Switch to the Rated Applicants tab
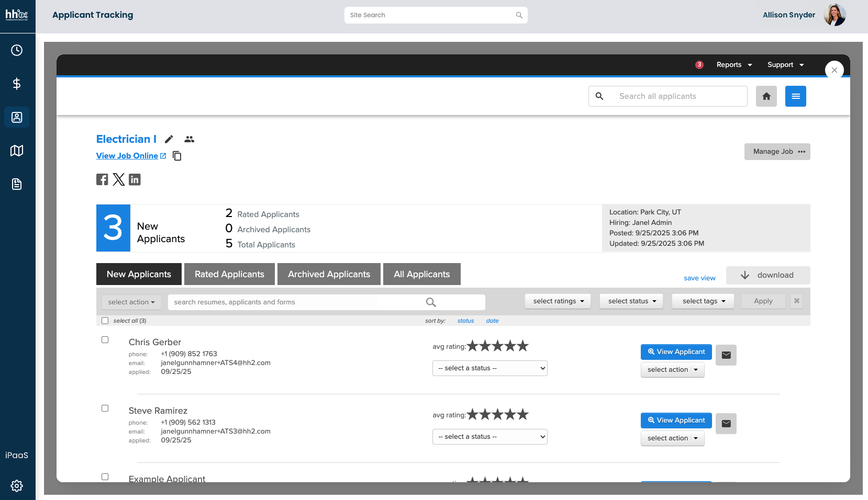Viewport: 868px width, 500px height. click(229, 274)
